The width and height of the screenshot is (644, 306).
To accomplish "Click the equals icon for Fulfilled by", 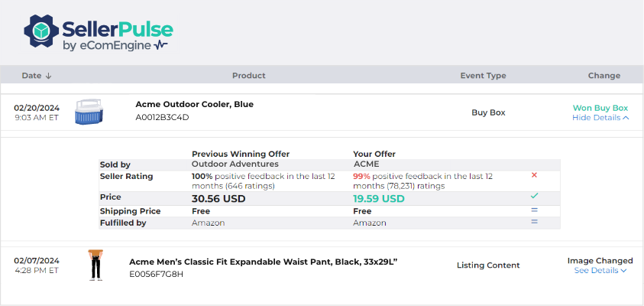I will pos(534,222).
